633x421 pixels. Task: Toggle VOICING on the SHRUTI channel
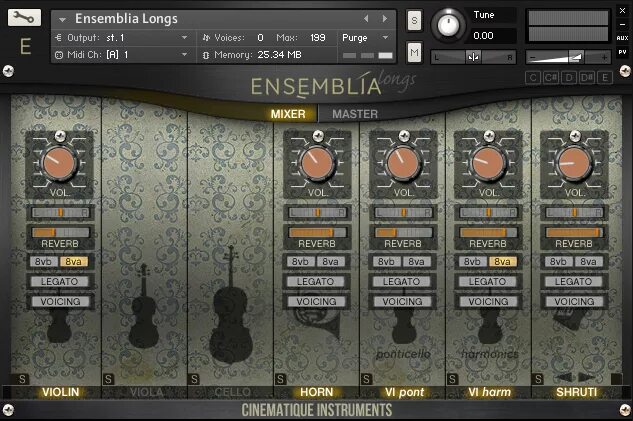(574, 302)
